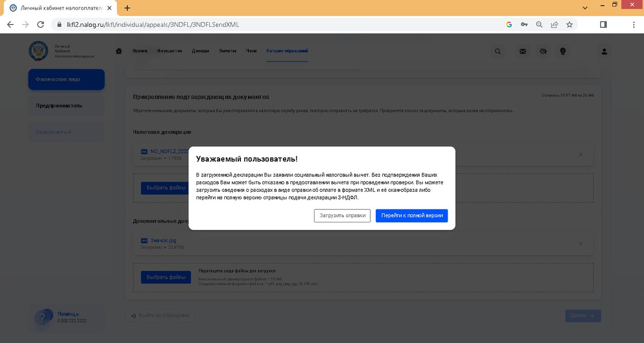The height and width of the screenshot is (343, 644).
Task: Click the Уважаемый пользователь! dialog heading
Action: (247, 159)
